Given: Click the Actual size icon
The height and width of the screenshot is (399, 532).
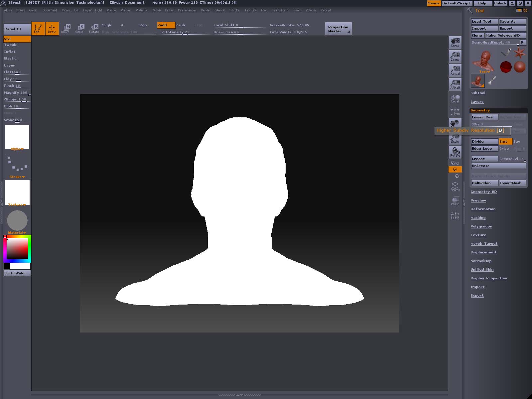Looking at the screenshot, I should (455, 70).
